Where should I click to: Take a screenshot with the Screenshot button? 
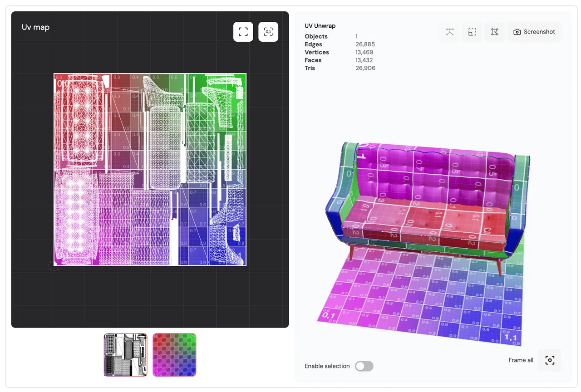[x=534, y=32]
